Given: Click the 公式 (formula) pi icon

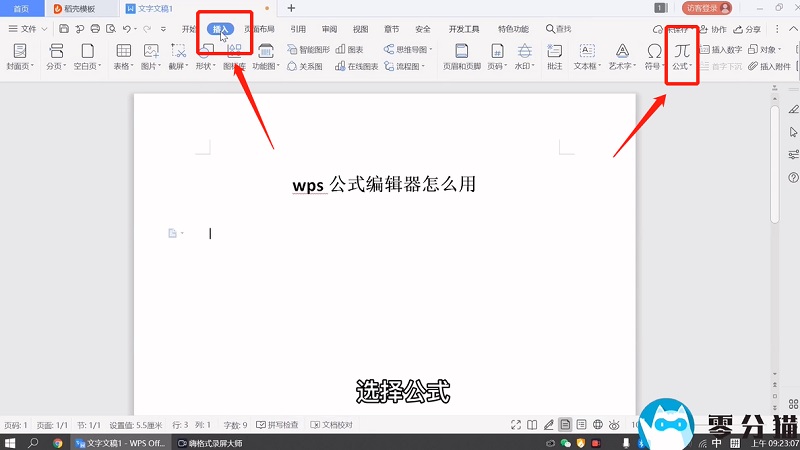Looking at the screenshot, I should (x=682, y=51).
